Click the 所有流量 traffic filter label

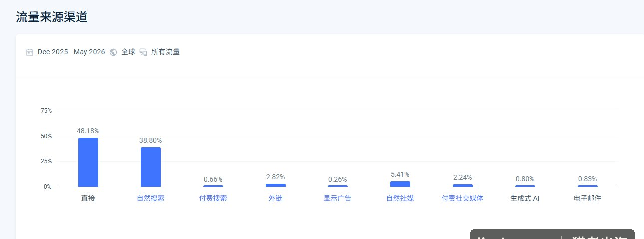tap(165, 52)
